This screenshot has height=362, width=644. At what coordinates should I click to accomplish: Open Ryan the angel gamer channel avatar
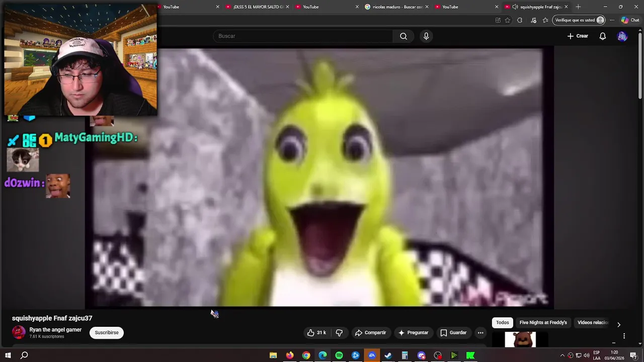[x=19, y=332]
